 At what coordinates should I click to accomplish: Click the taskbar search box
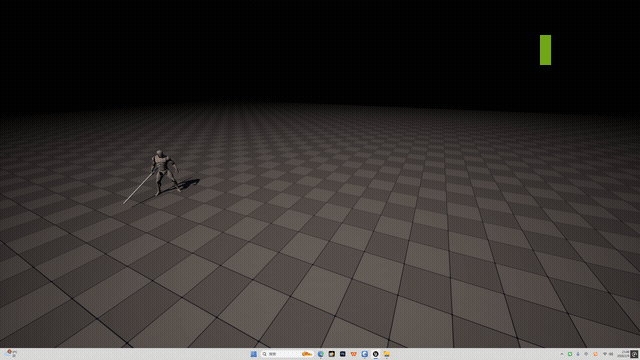pos(287,354)
